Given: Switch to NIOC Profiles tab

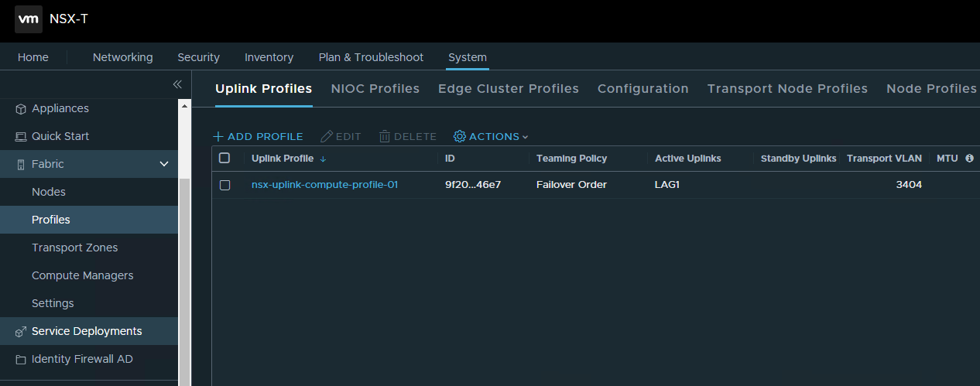Looking at the screenshot, I should tap(375, 89).
